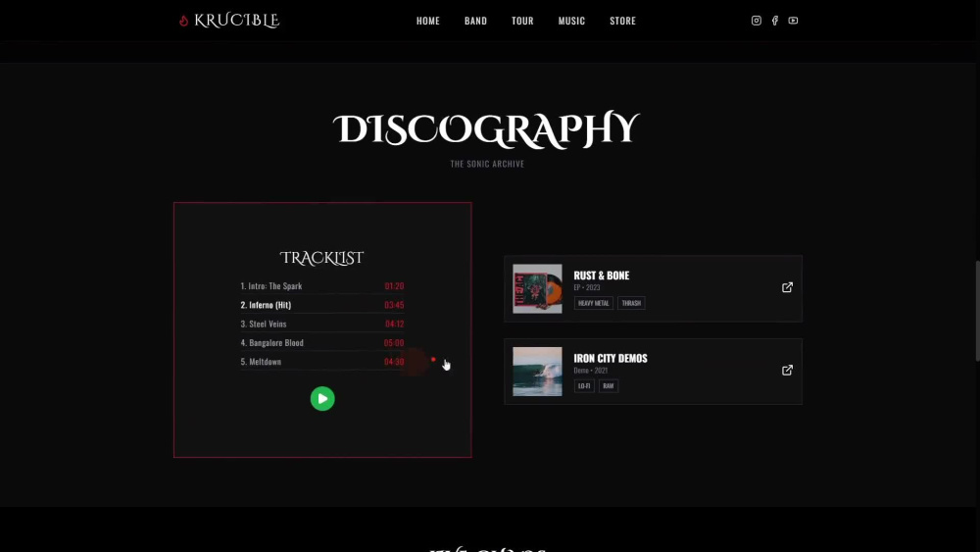The image size is (980, 552).
Task: Click the page vertical scrollbar thumb
Action: click(x=977, y=311)
